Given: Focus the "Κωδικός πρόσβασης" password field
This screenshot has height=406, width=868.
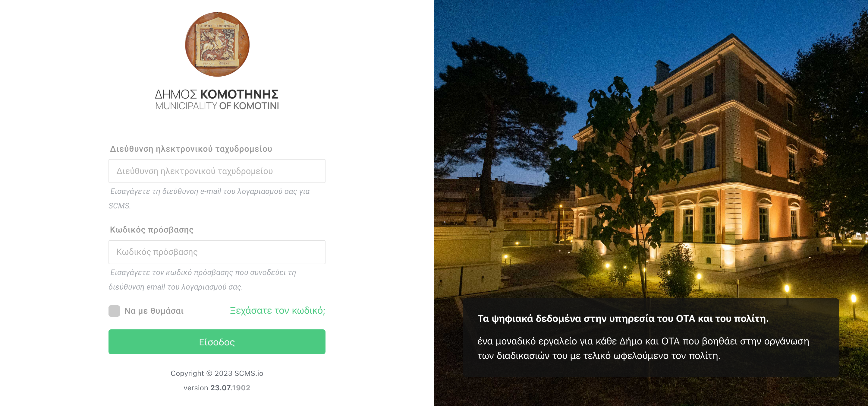Looking at the screenshot, I should [217, 252].
